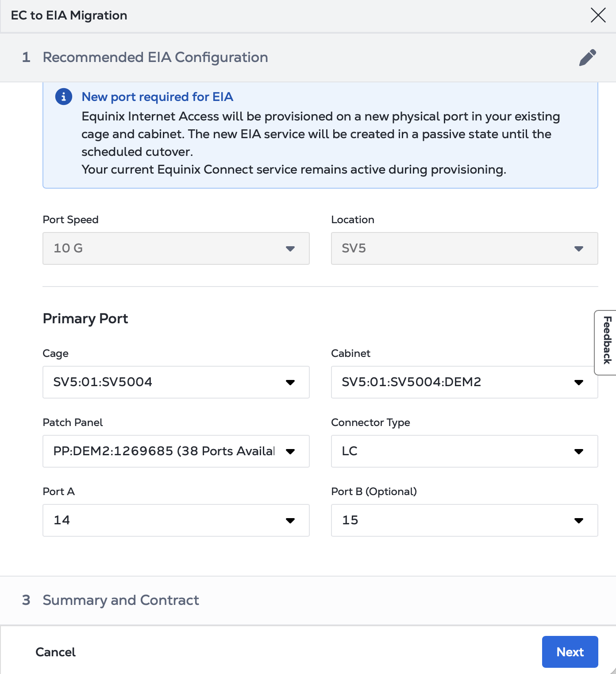Viewport: 616px width, 674px height.
Task: Open the Port Speed dropdown
Action: (176, 248)
